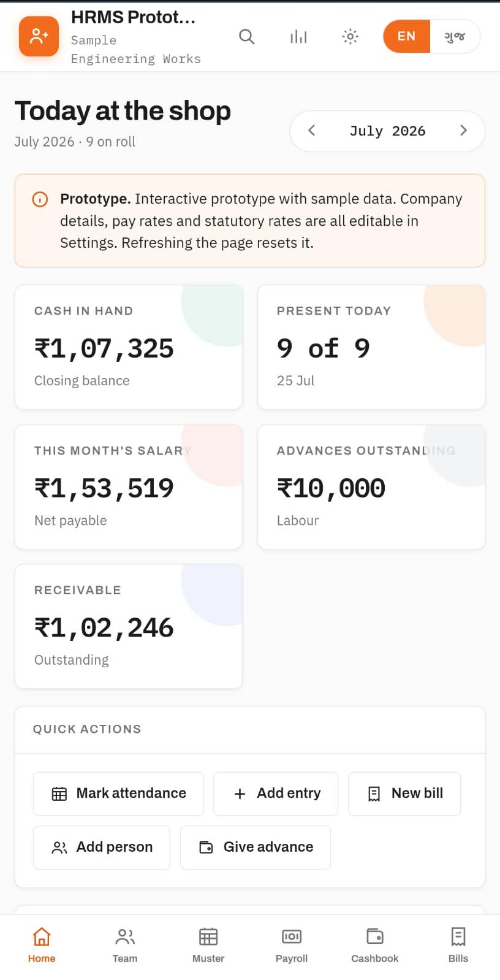Click the Add entry button
This screenshot has height=980, width=500.
pos(276,794)
